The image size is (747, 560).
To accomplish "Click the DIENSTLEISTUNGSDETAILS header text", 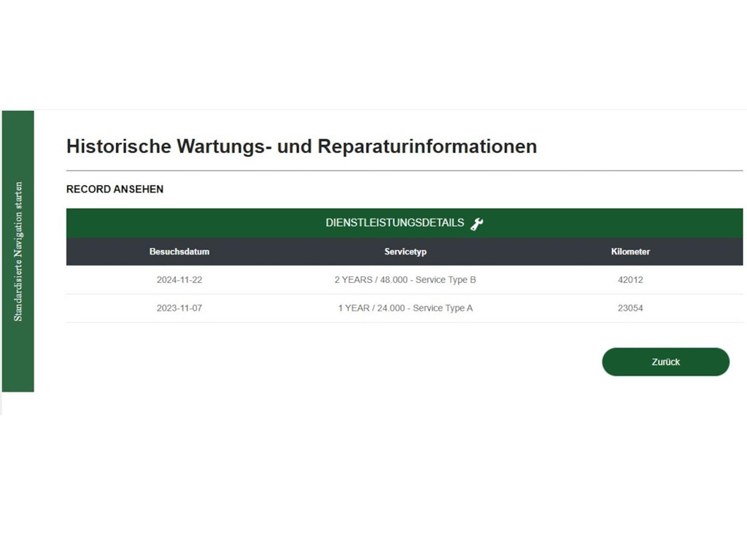I will pyautogui.click(x=395, y=223).
